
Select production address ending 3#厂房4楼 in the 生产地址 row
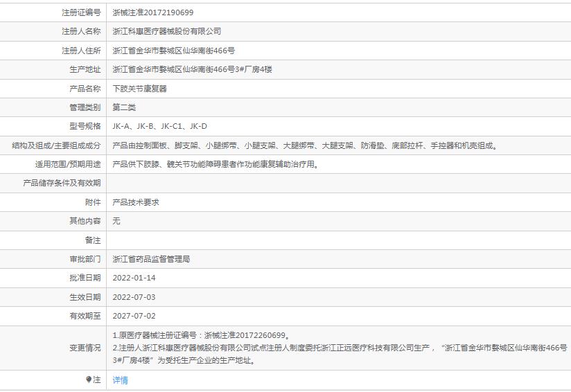192,69
